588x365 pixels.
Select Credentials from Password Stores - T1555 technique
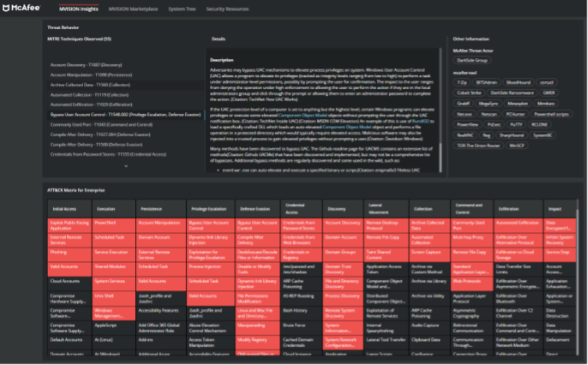pyautogui.click(x=126, y=154)
